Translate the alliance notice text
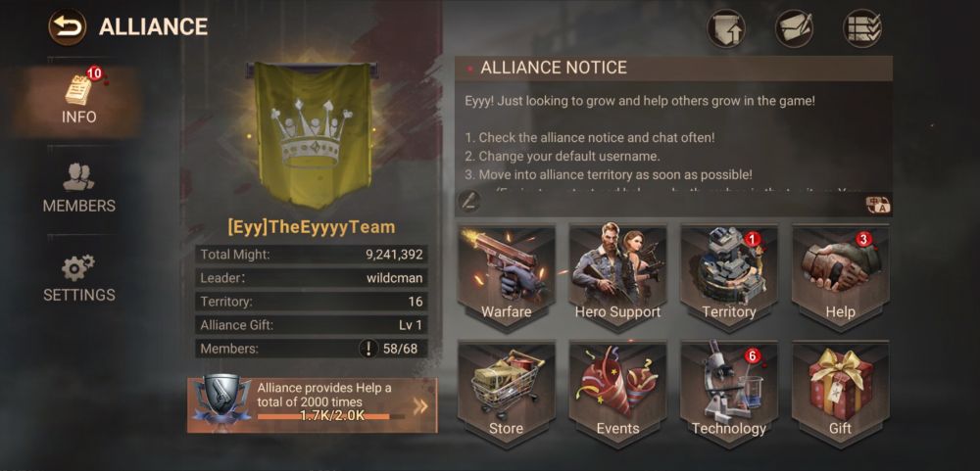980x471 pixels. pyautogui.click(x=877, y=205)
